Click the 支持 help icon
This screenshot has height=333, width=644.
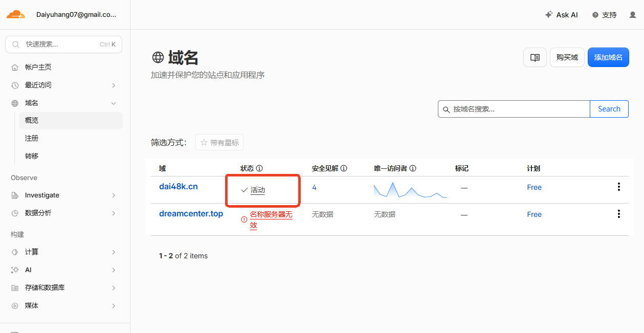(x=595, y=15)
